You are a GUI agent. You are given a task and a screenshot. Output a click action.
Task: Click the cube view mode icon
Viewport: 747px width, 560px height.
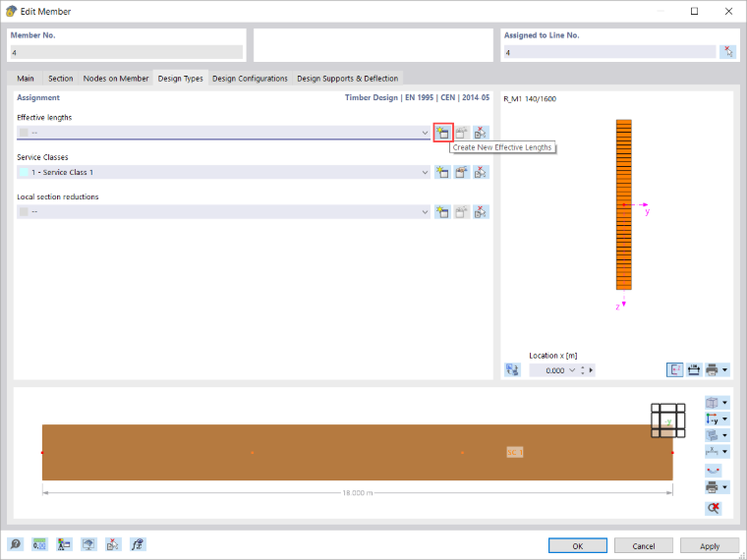tap(712, 403)
